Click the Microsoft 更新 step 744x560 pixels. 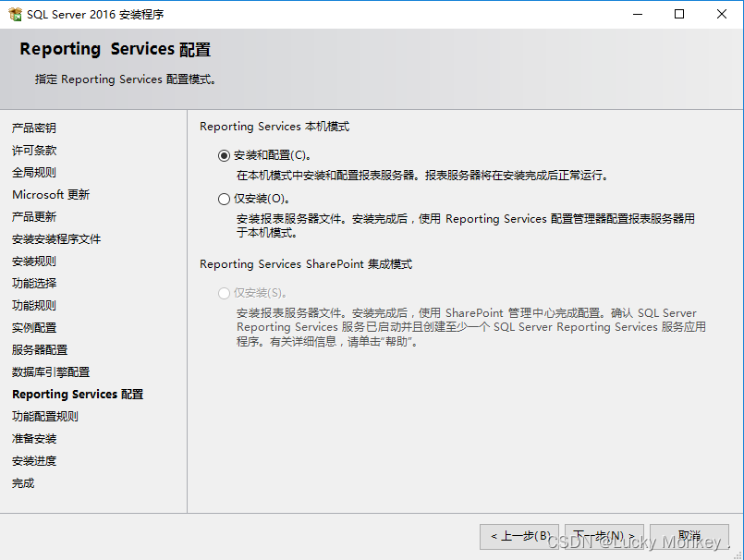(x=51, y=195)
